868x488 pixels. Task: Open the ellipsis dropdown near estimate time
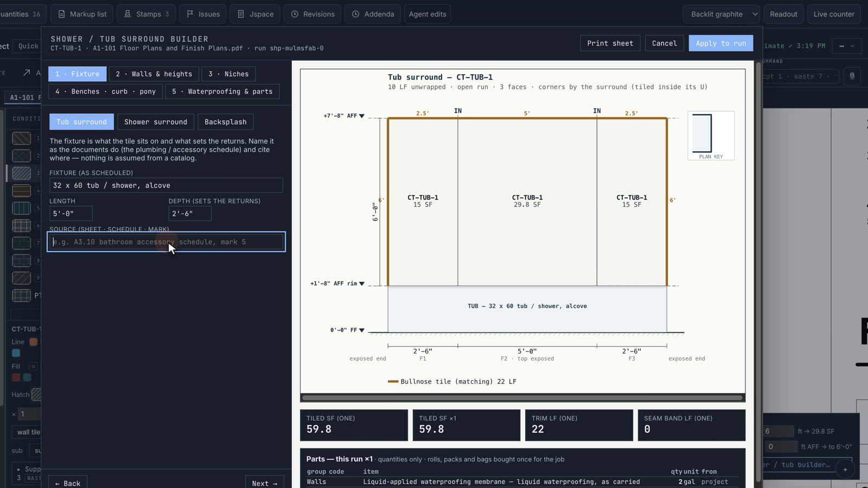tap(846, 46)
